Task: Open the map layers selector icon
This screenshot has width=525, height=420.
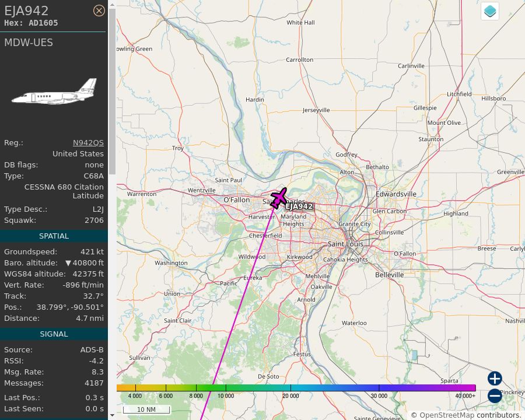Action: (490, 11)
